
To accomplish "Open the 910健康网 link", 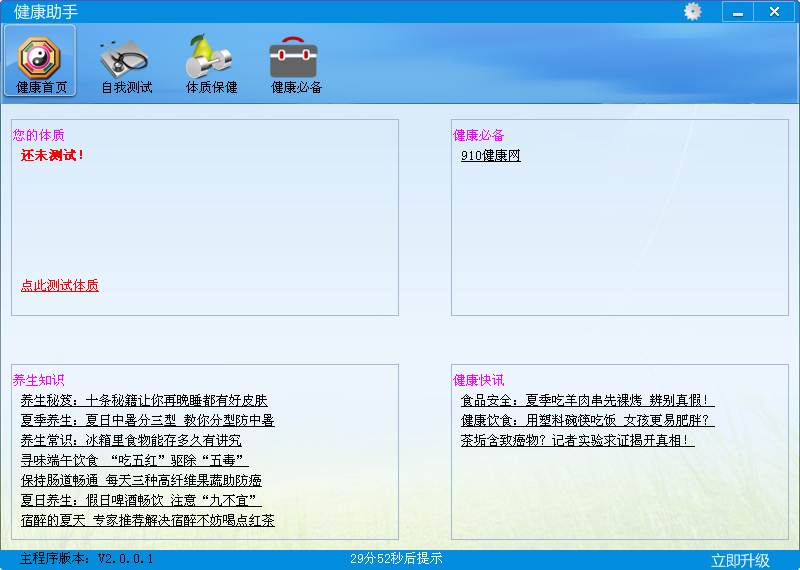I will (490, 156).
